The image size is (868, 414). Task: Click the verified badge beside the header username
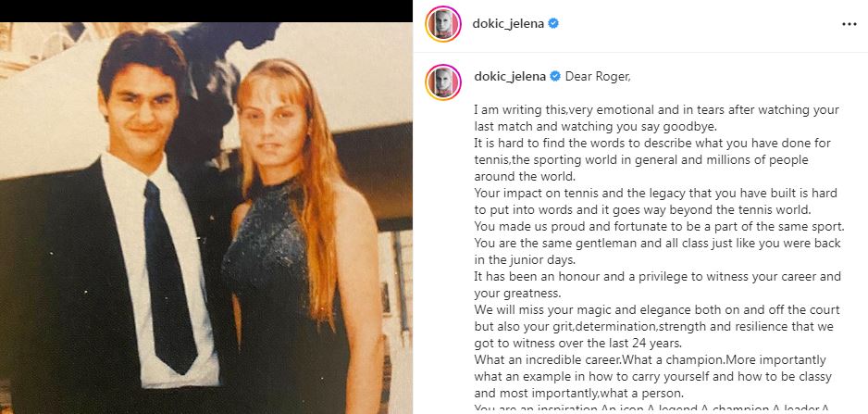click(553, 24)
